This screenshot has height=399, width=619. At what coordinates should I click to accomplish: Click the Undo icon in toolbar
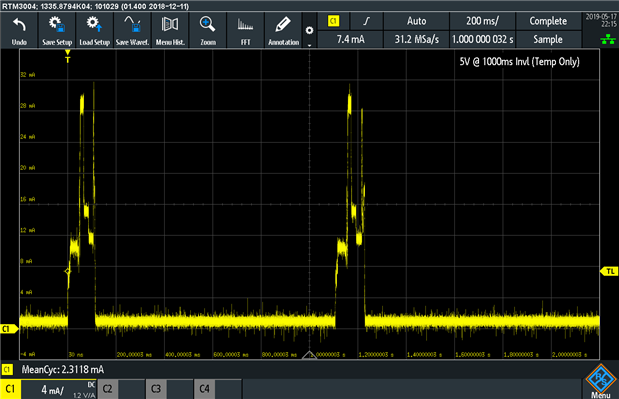(19, 30)
